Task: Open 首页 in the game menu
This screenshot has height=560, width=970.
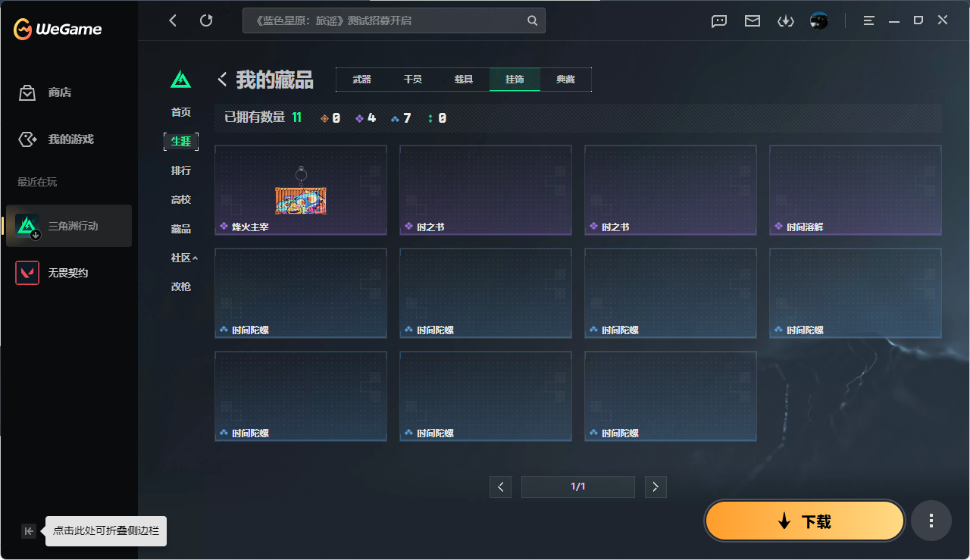Action: tap(181, 112)
